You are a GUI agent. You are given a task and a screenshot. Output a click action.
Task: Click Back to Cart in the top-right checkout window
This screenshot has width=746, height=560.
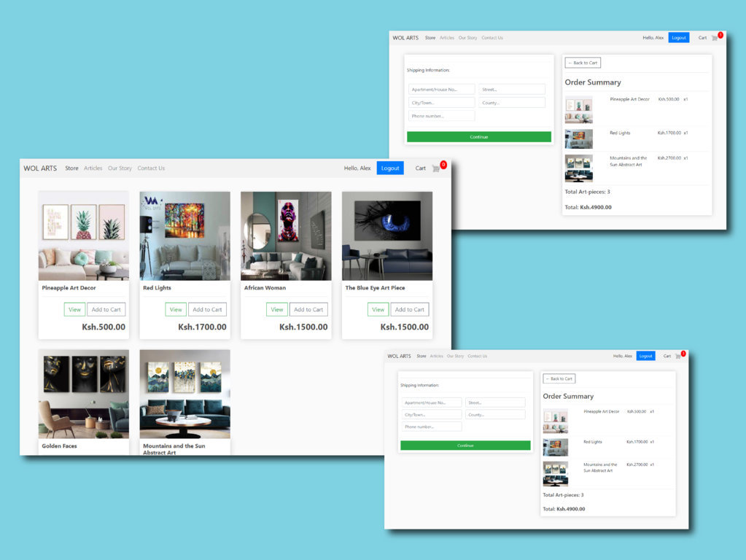(x=583, y=63)
